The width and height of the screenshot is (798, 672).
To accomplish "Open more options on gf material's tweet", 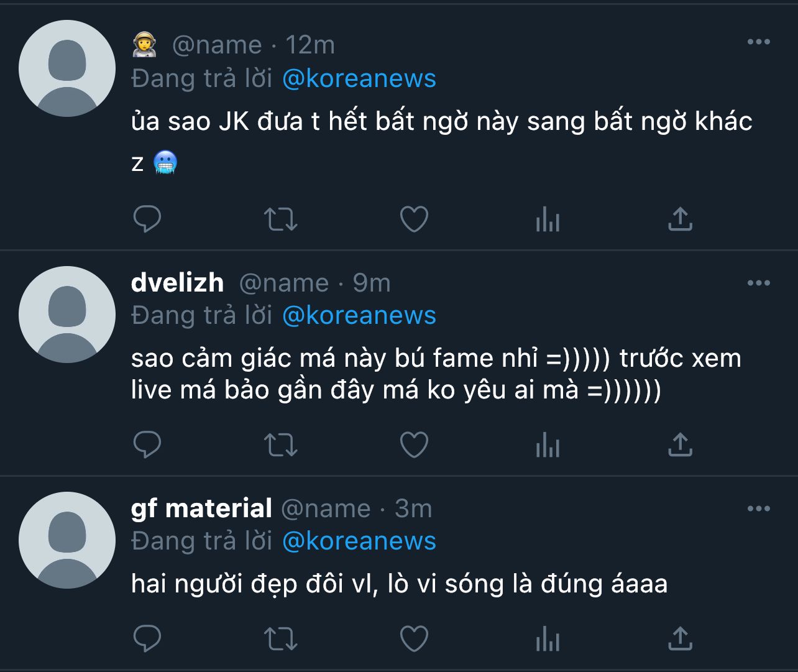I will tap(758, 509).
